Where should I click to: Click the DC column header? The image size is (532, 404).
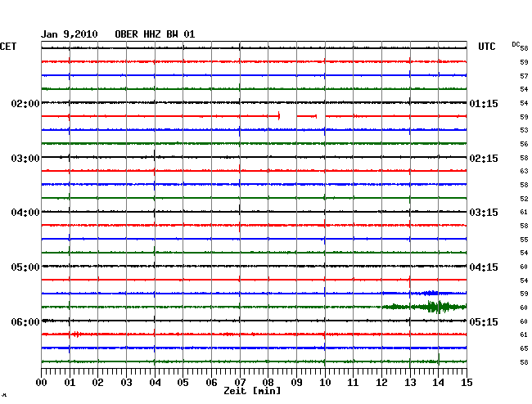pos(516,44)
